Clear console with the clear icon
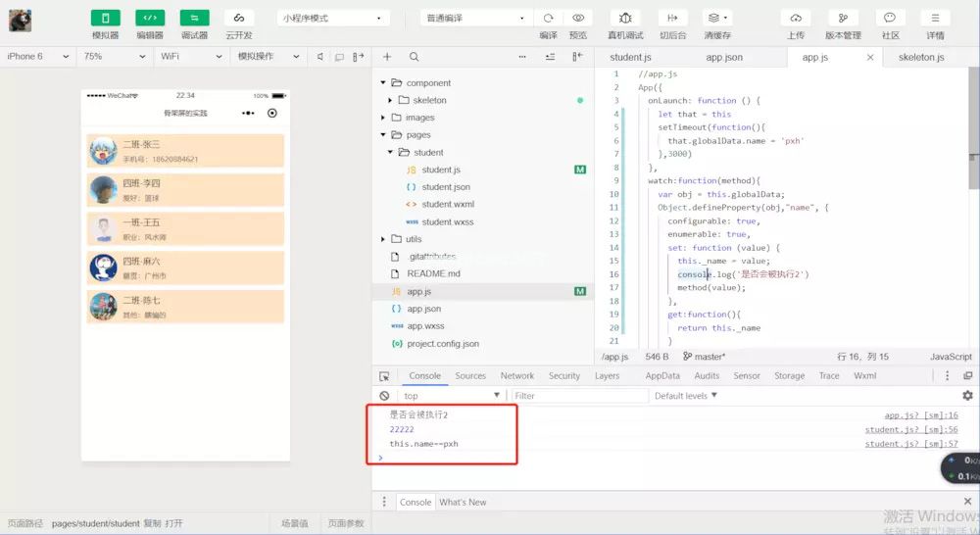Image resolution: width=980 pixels, height=535 pixels. coord(384,396)
